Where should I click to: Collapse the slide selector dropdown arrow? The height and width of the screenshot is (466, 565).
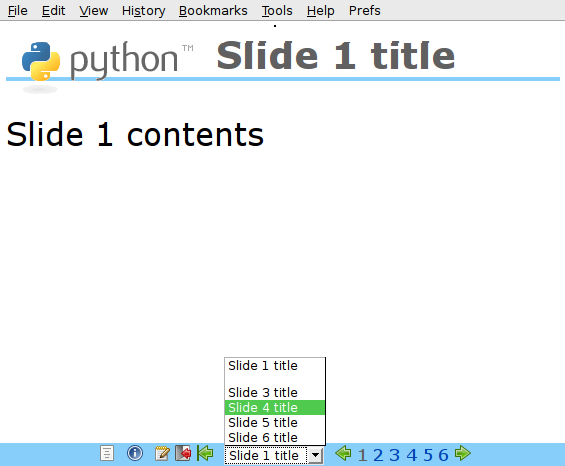[x=316, y=456]
